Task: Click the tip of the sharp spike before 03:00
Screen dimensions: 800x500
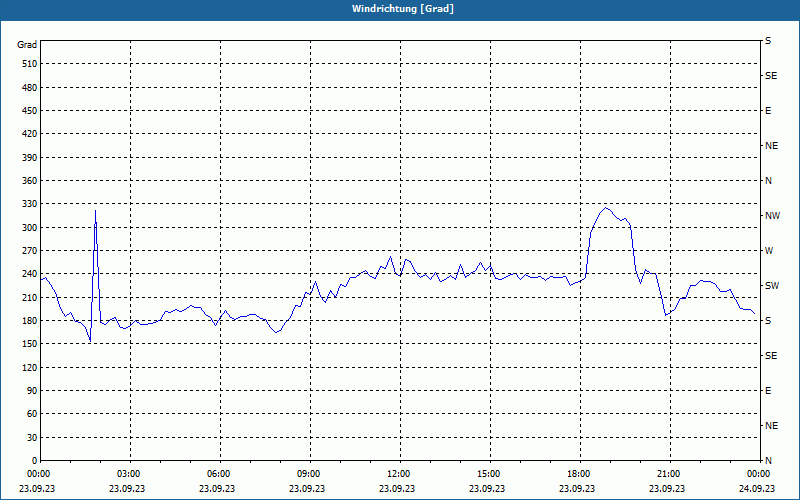Action: pyautogui.click(x=95, y=210)
